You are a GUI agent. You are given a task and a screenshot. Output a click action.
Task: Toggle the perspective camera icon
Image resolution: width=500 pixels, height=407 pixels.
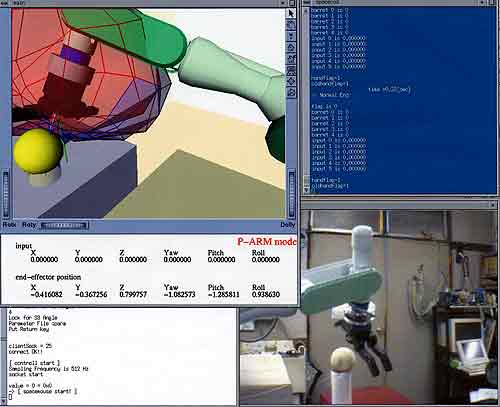[291, 92]
